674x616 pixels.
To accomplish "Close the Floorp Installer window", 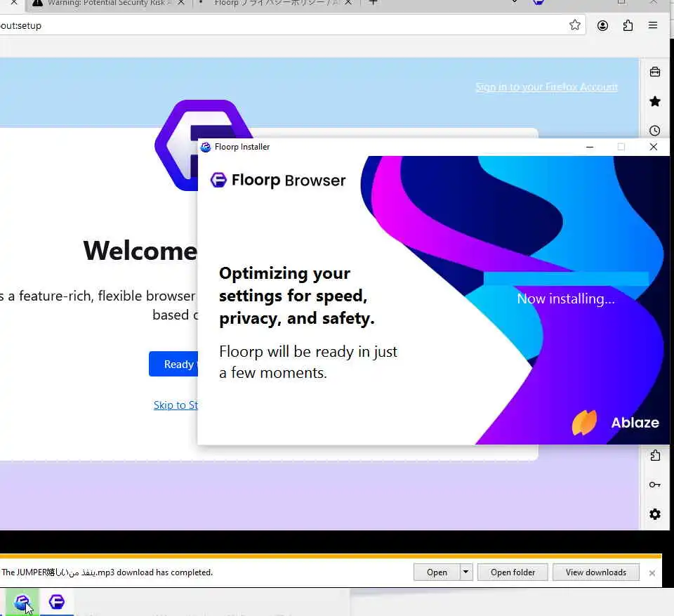I will point(654,147).
